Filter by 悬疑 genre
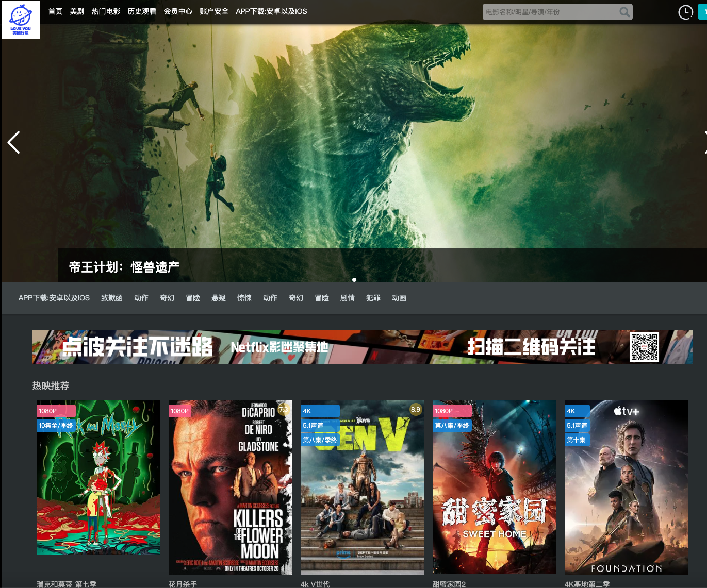This screenshot has height=588, width=707. click(219, 298)
